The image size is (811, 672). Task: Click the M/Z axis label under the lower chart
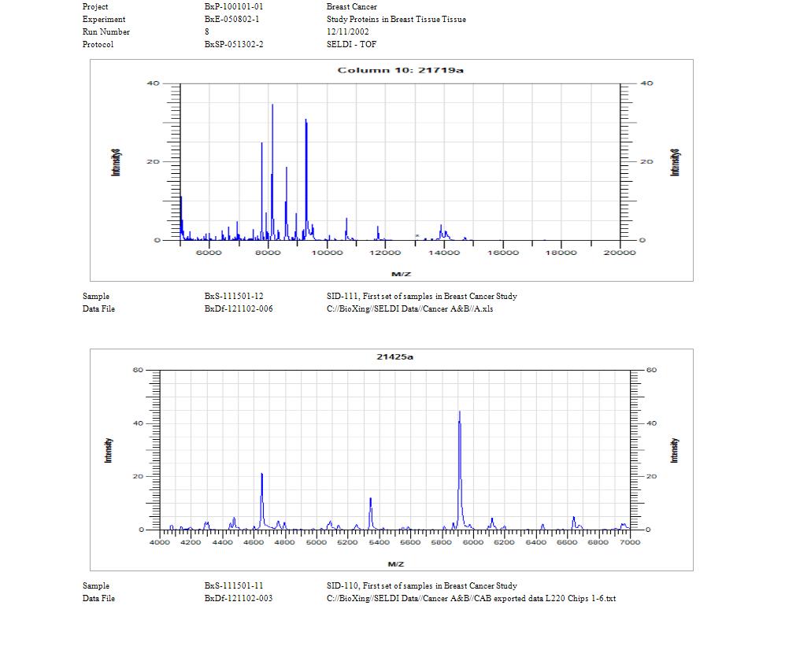point(396,564)
